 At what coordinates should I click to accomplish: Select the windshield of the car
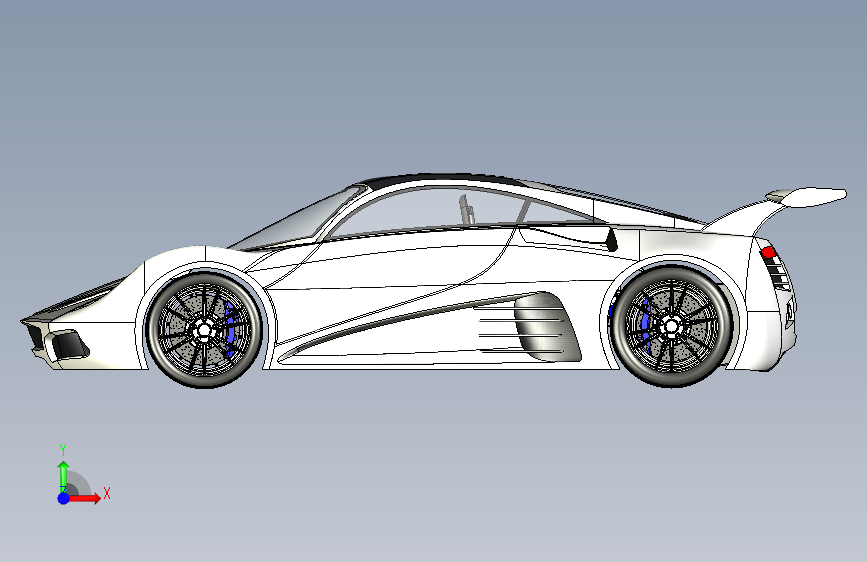point(301,221)
